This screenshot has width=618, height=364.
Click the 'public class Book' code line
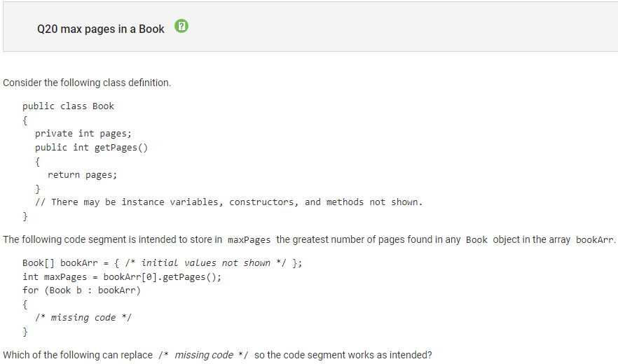coord(68,106)
